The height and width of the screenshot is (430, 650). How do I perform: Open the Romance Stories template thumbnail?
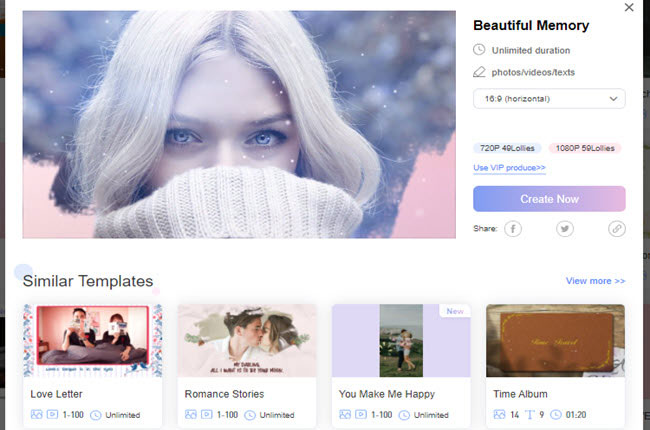click(x=247, y=340)
